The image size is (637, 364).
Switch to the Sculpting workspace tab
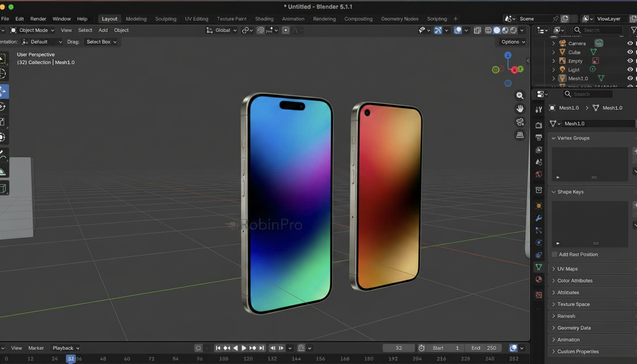point(165,19)
